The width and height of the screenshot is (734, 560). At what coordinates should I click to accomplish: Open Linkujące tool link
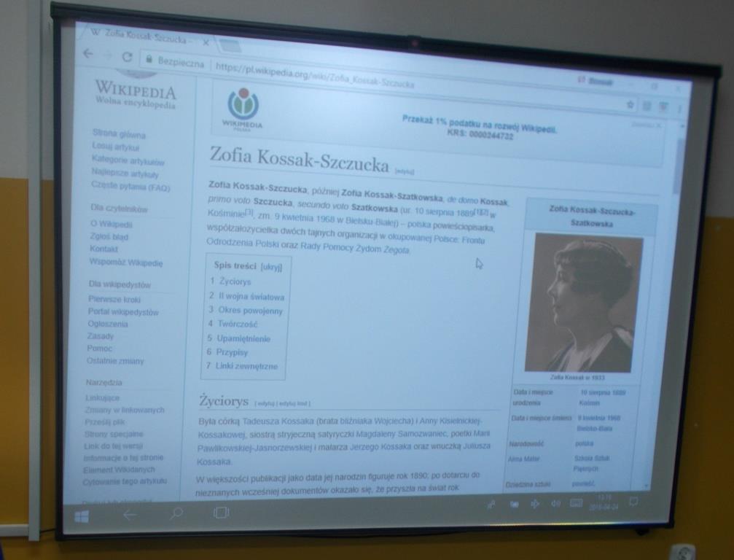pyautogui.click(x=103, y=397)
